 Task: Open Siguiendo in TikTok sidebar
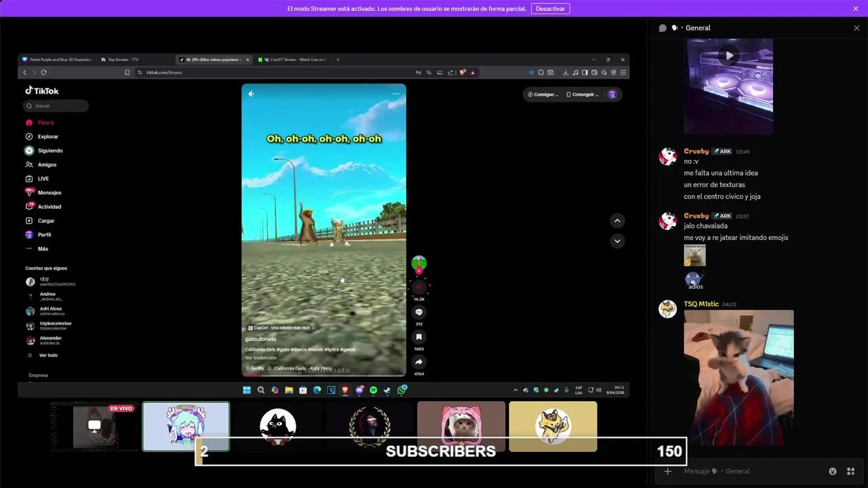(x=45, y=150)
